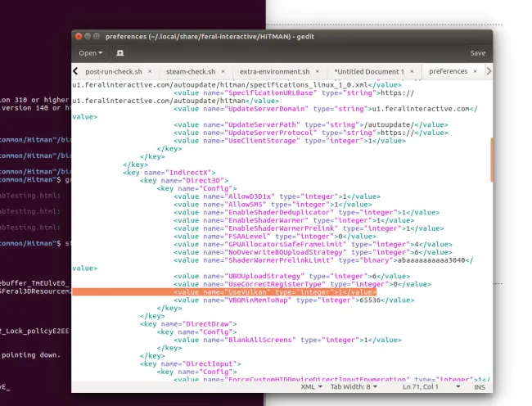Click the key name="Direct3D" line

[184, 180]
